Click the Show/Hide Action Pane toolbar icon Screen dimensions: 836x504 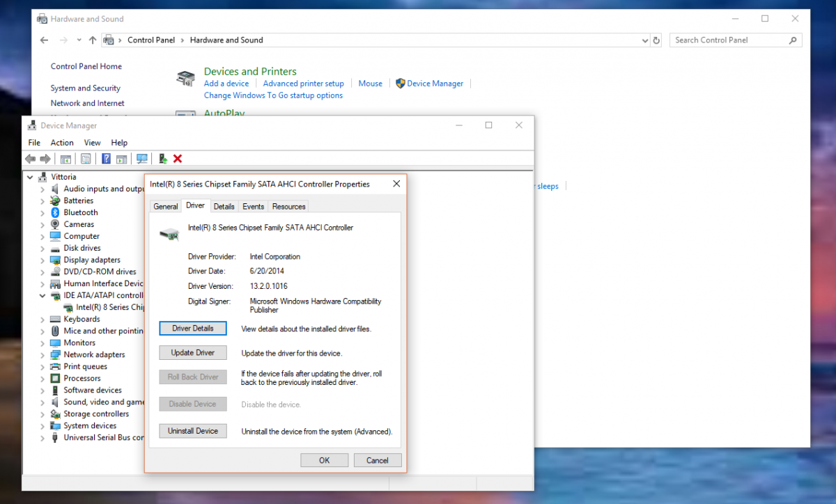click(121, 159)
